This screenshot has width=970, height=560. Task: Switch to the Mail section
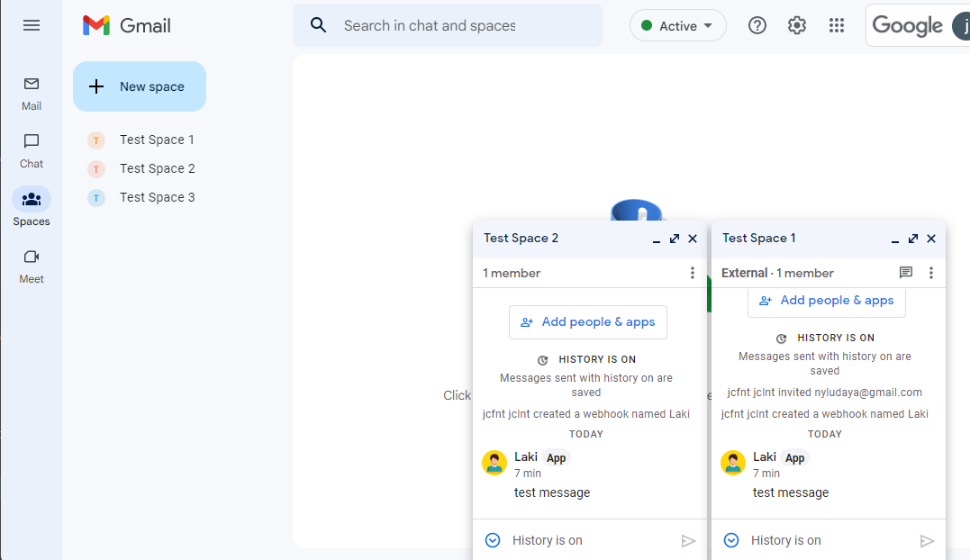[32, 92]
